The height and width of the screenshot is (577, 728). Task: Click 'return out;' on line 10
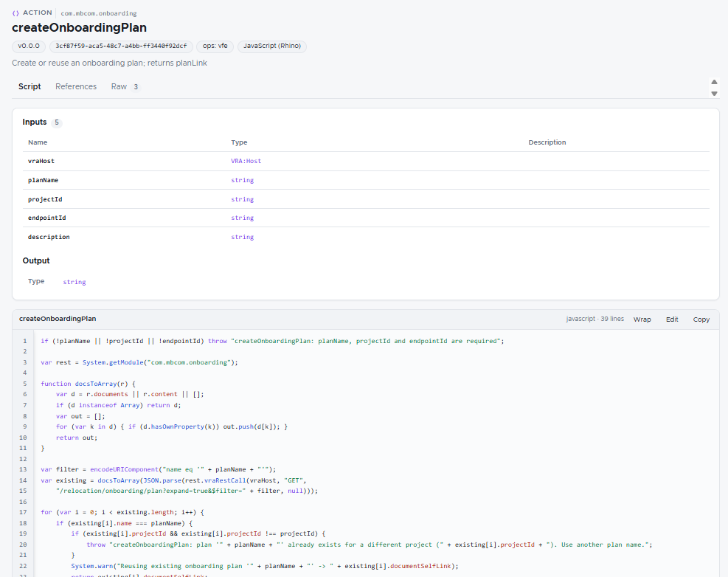click(x=77, y=438)
